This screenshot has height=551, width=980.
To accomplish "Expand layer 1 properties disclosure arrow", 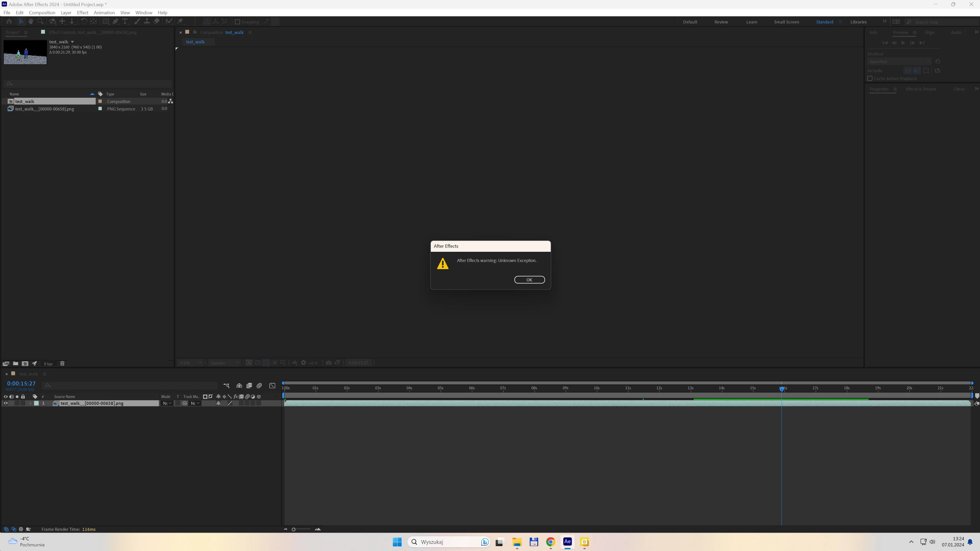I will (30, 404).
